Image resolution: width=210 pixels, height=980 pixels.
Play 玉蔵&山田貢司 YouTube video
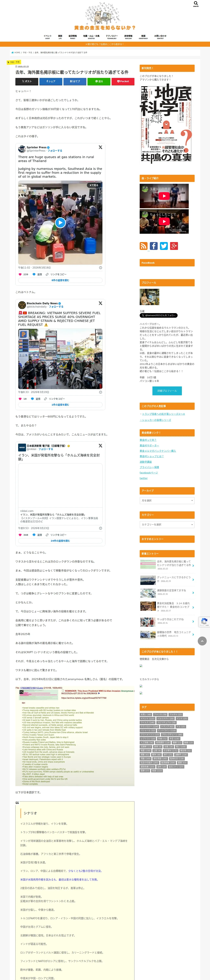(164, 196)
